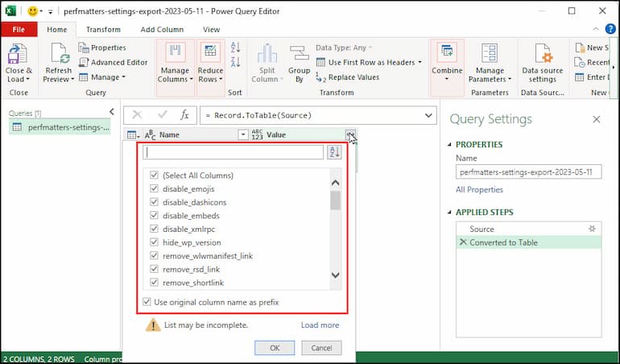Switch to the View tab
This screenshot has width=620, height=364.
(211, 29)
